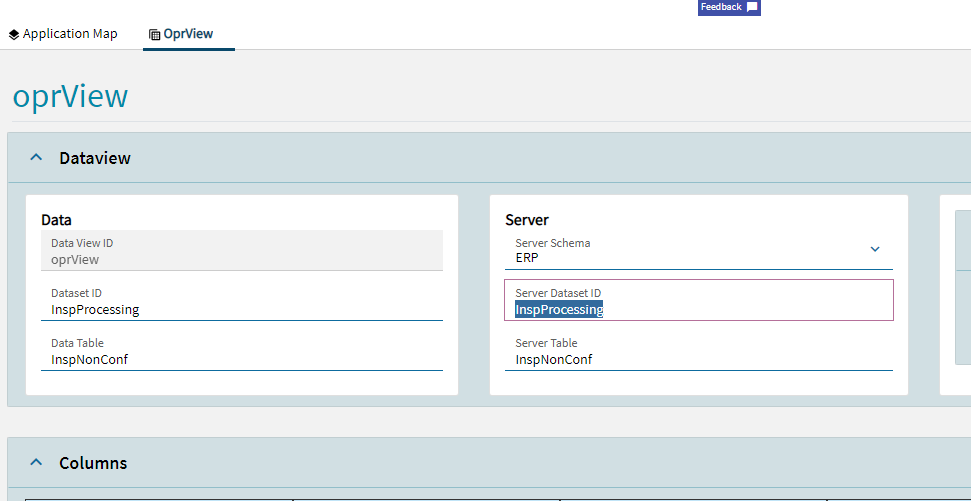971x501 pixels.
Task: Click the Columns section title
Action: pos(94,463)
